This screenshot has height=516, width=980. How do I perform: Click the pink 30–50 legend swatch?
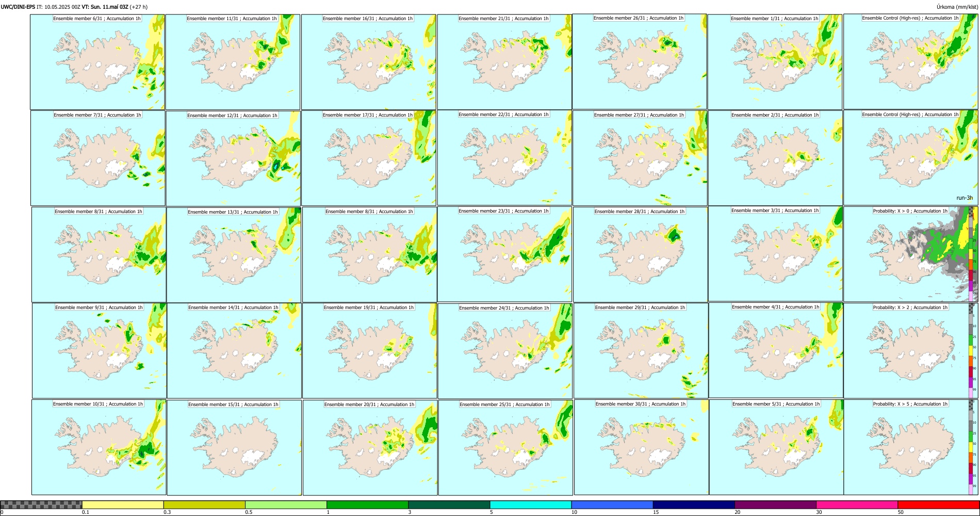pyautogui.click(x=857, y=505)
